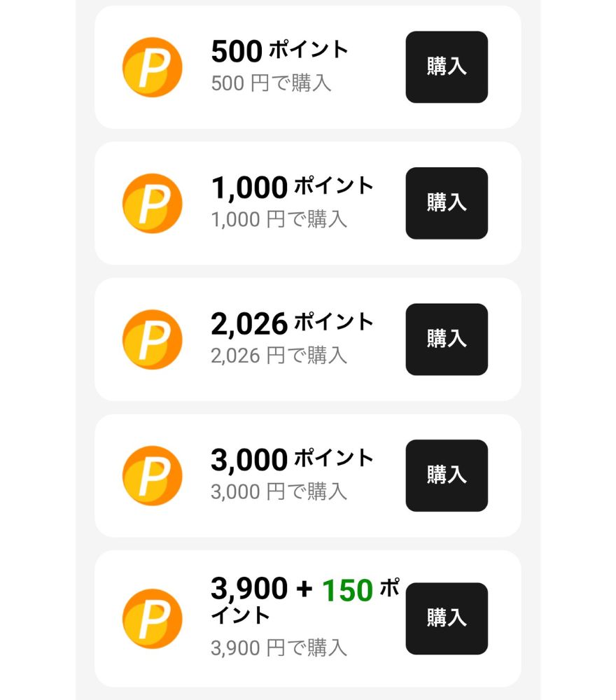
Task: Click the 2,026 円で購入 price text
Action: 279,356
